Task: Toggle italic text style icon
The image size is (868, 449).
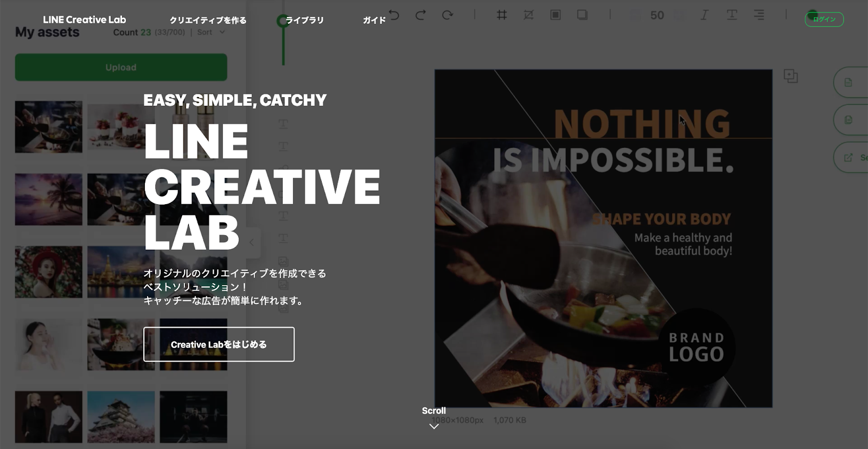Action: click(704, 15)
